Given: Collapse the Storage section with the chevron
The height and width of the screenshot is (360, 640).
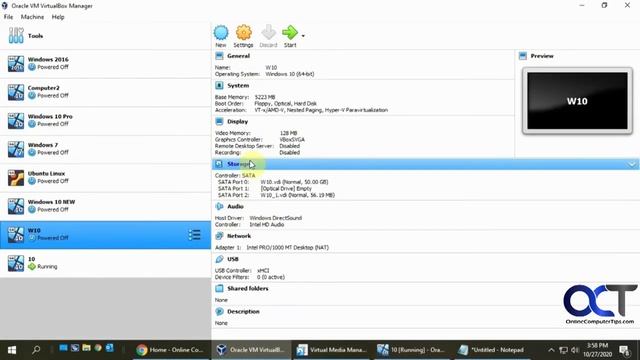Looking at the screenshot, I should pos(632,164).
